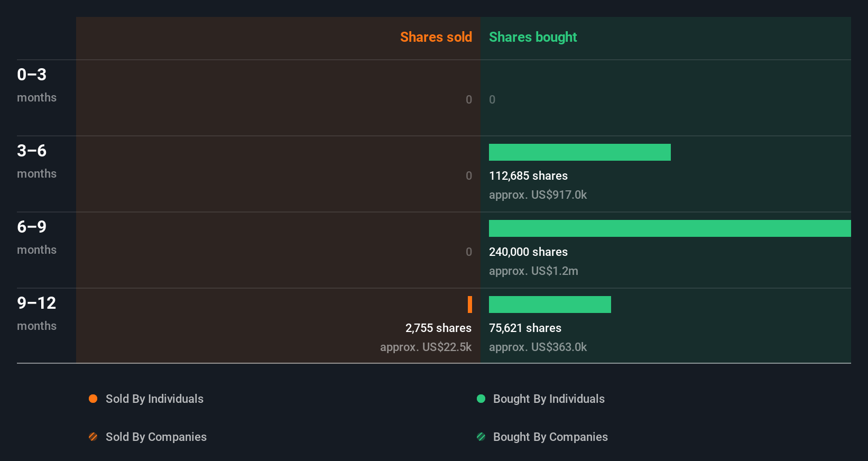This screenshot has height=461, width=868.
Task: Click the 6–9 months row label
Action: pyautogui.click(x=36, y=237)
